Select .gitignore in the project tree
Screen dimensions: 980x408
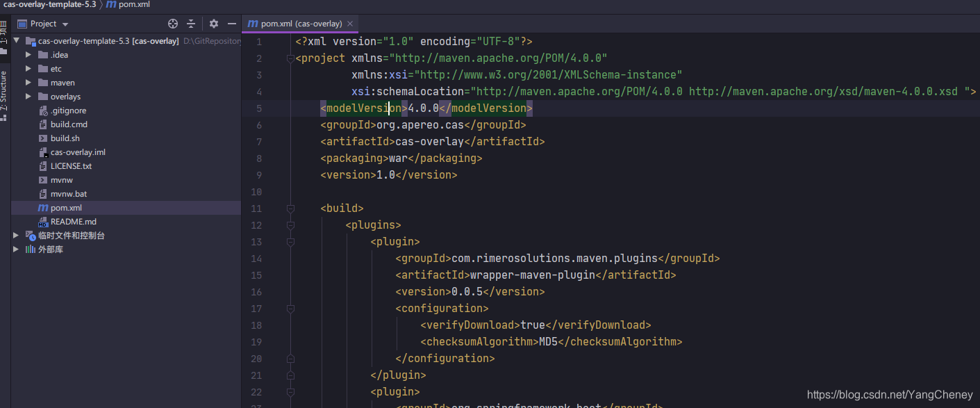click(68, 111)
